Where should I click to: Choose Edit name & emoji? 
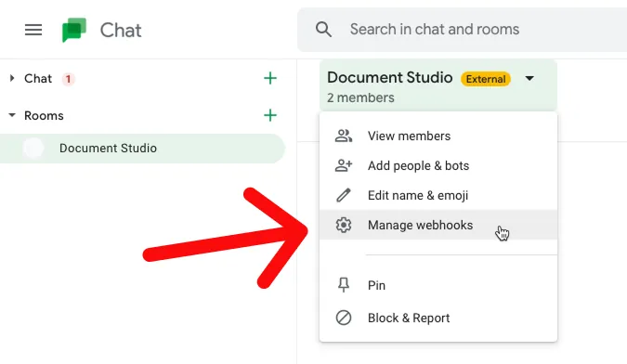(x=438, y=195)
